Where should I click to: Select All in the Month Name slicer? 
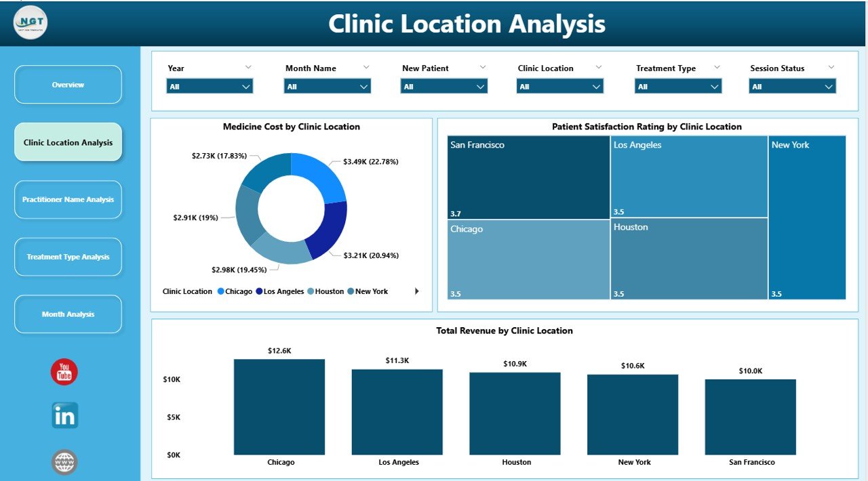[x=327, y=86]
